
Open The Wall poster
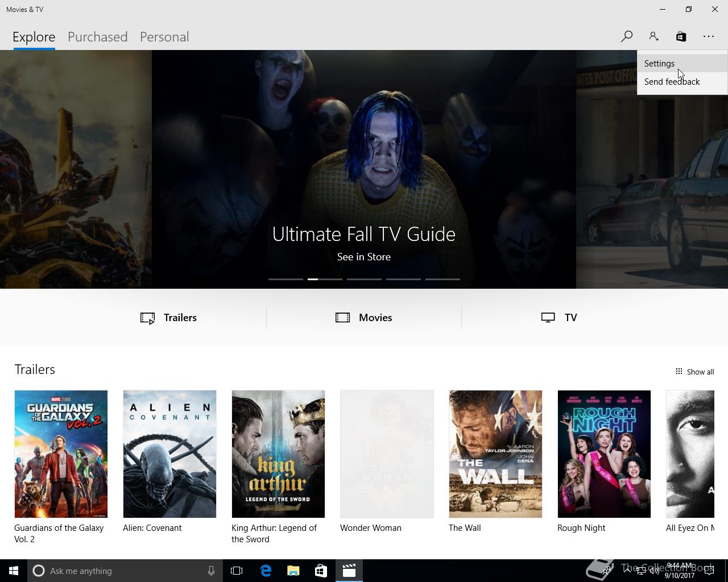pyautogui.click(x=495, y=454)
